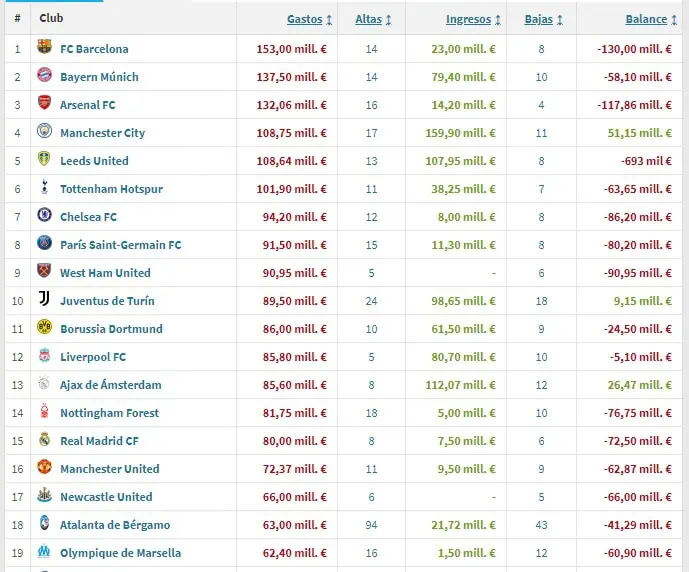The image size is (689, 572).
Task: Click the Manchester United crest icon
Action: [44, 467]
